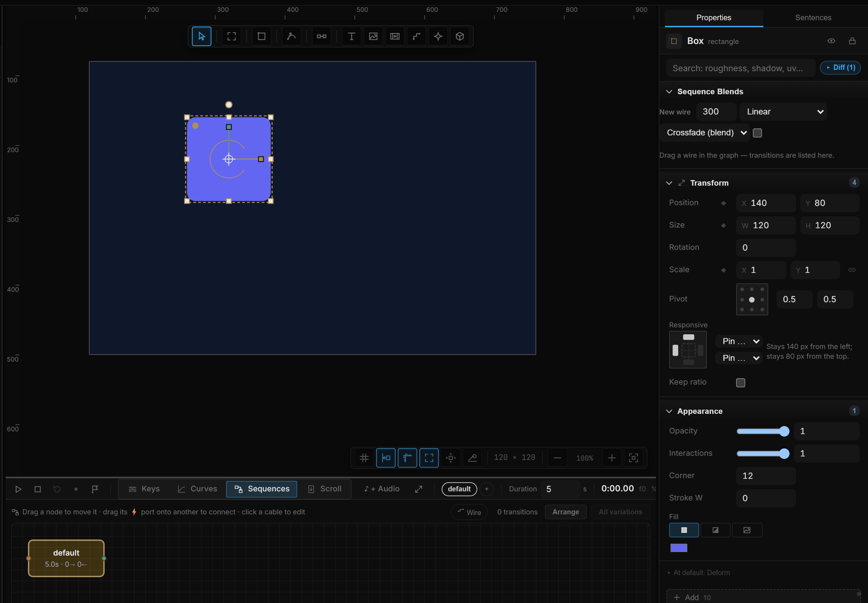Image resolution: width=868 pixels, height=603 pixels.
Task: Click the default variation pill
Action: coord(459,489)
